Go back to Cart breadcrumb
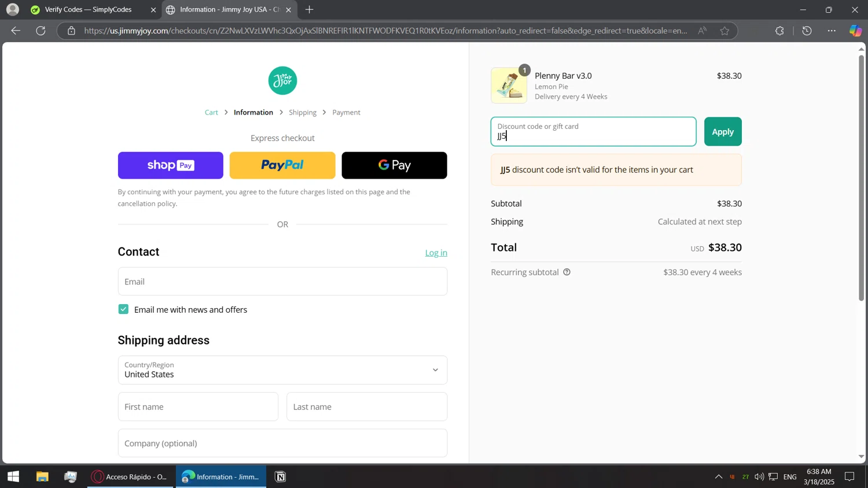868x488 pixels. point(211,112)
